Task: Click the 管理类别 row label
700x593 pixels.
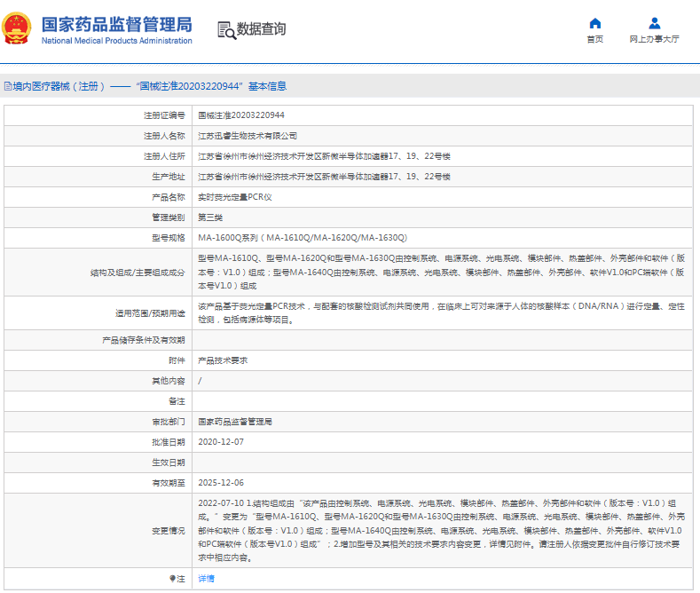Action: pyautogui.click(x=169, y=217)
